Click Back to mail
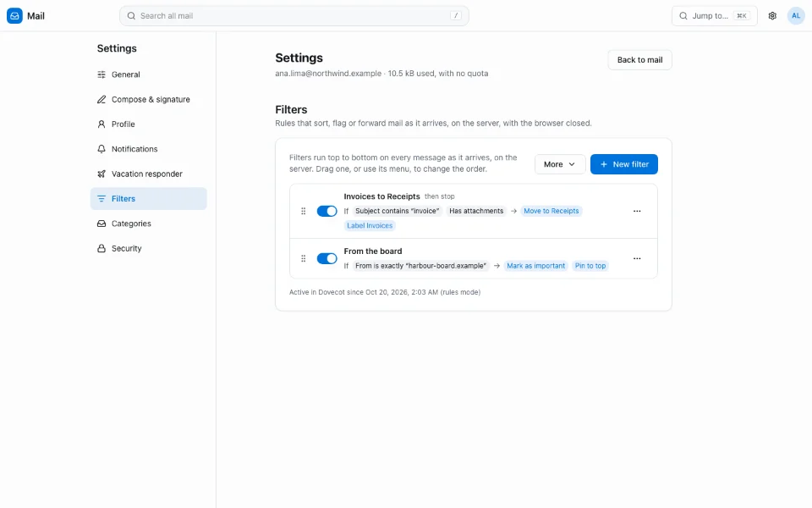The width and height of the screenshot is (812, 508). point(639,60)
